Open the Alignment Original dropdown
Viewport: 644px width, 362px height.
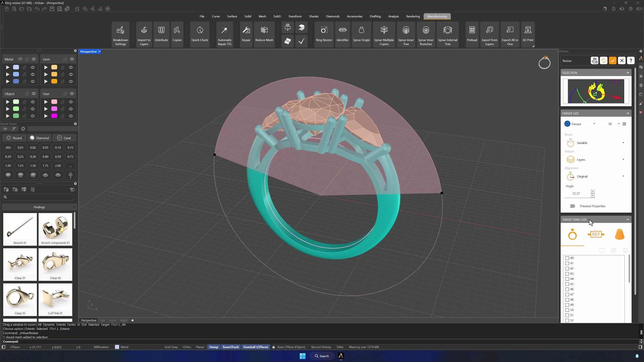tap(595, 176)
